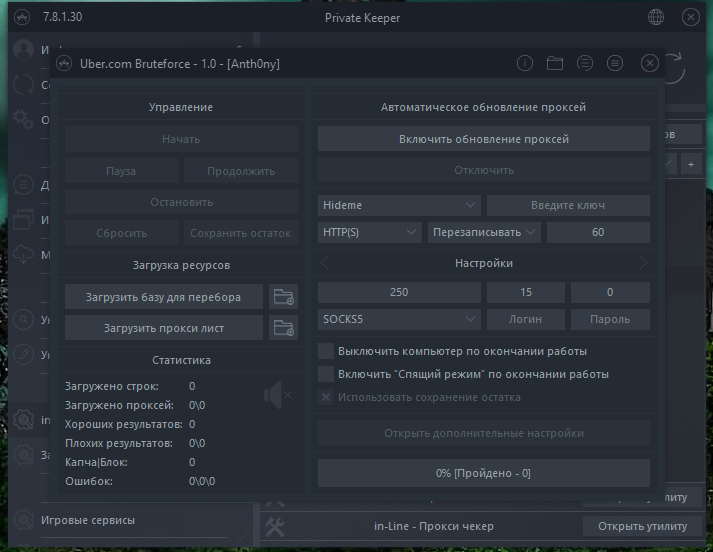Click the Хороших результатов statistic label
This screenshot has height=552, width=713.
pyautogui.click(x=124, y=424)
